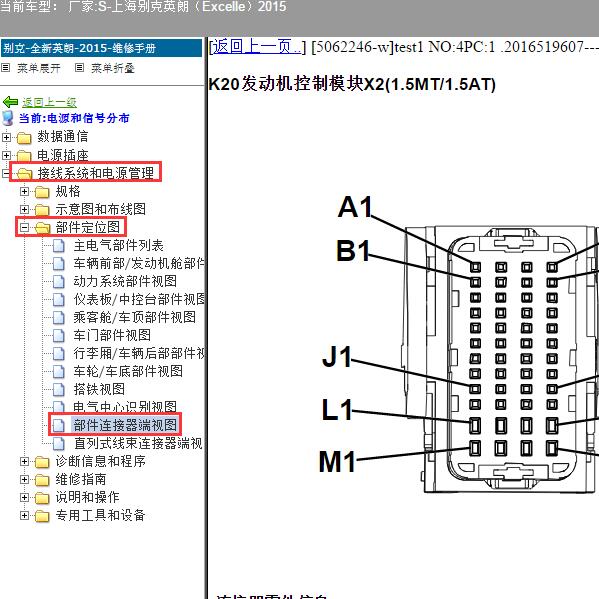Click the A1 pin label in diagram
Viewport: 599px width, 599px height.
pyautogui.click(x=355, y=207)
